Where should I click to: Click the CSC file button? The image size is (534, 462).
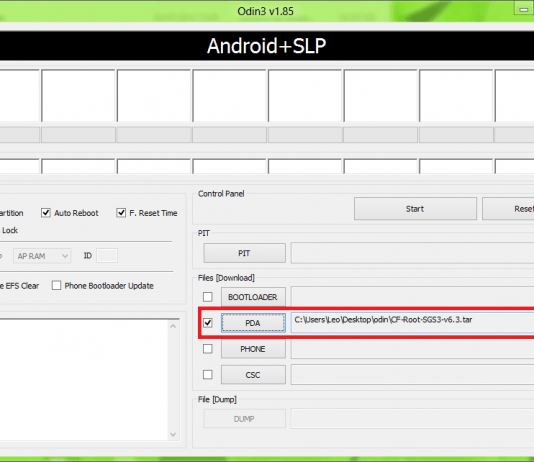click(253, 375)
